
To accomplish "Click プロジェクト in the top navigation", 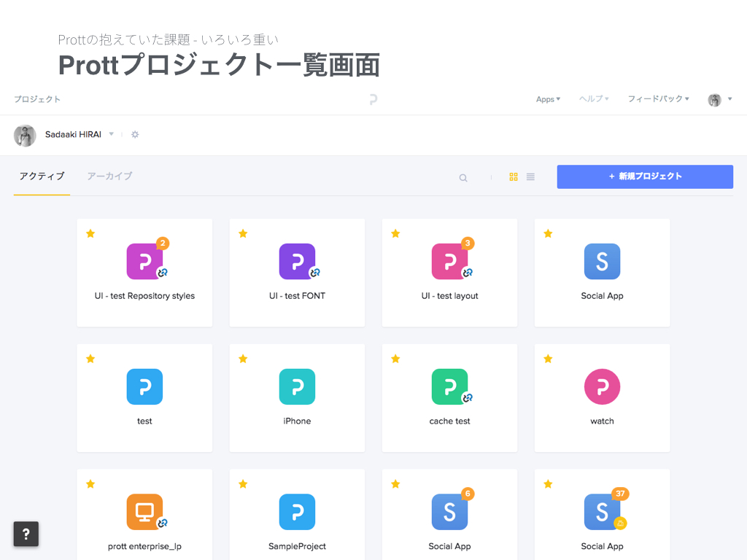I will pos(37,99).
